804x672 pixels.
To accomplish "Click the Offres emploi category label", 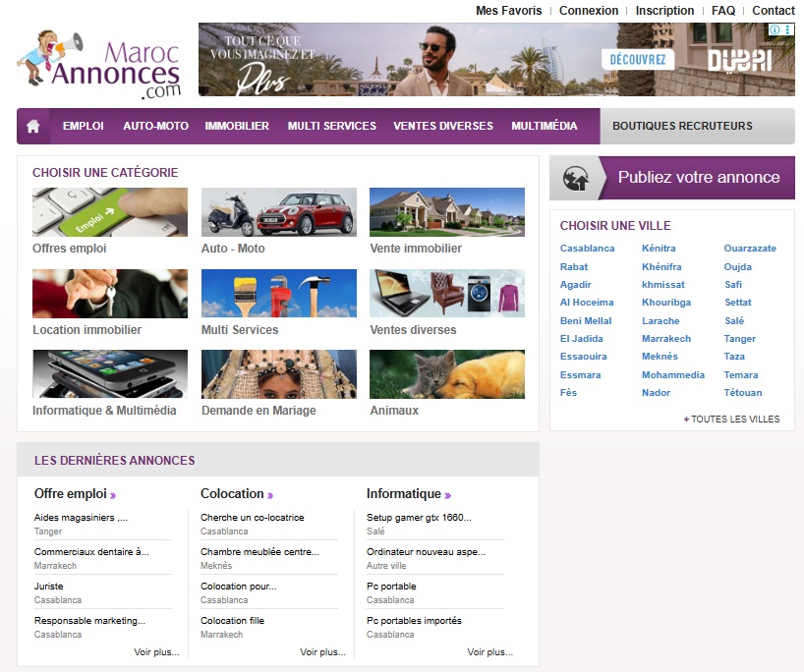I will click(69, 249).
